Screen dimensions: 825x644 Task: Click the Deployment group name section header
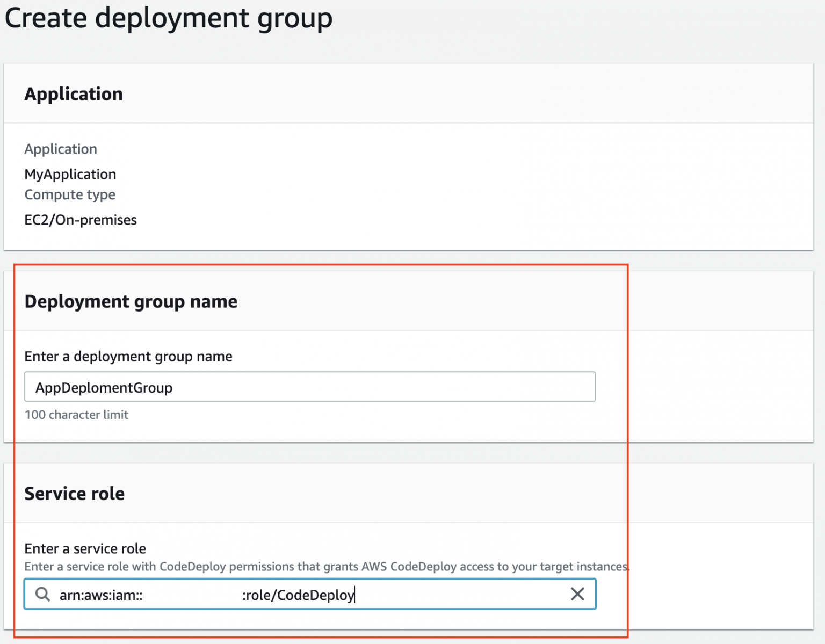(x=131, y=301)
